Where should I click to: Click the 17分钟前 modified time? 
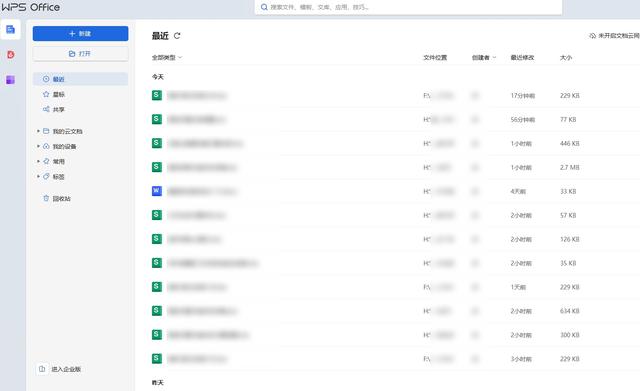click(x=523, y=96)
